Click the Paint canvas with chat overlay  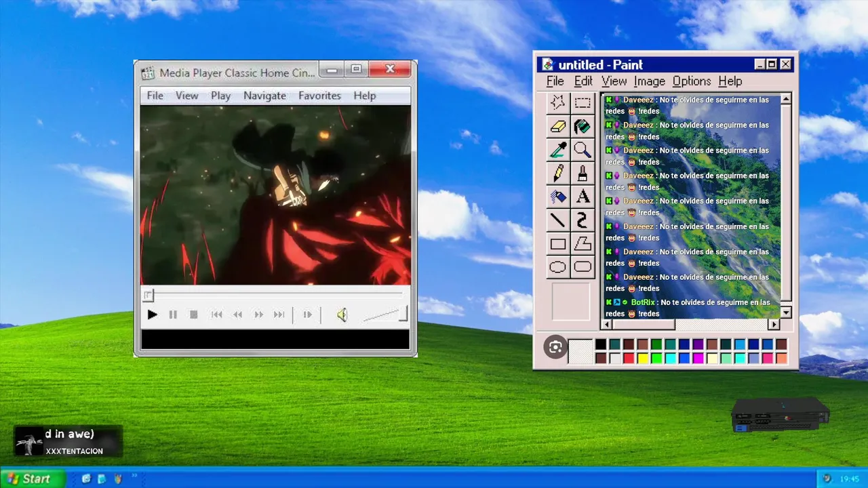pos(692,206)
